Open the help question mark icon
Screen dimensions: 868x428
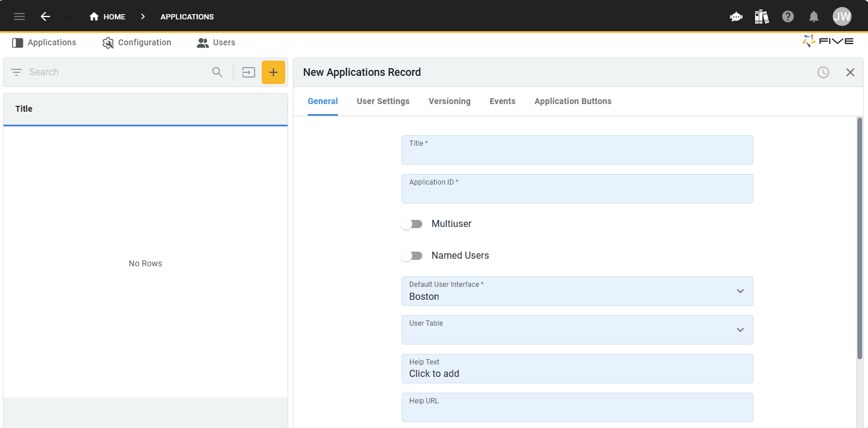(788, 16)
